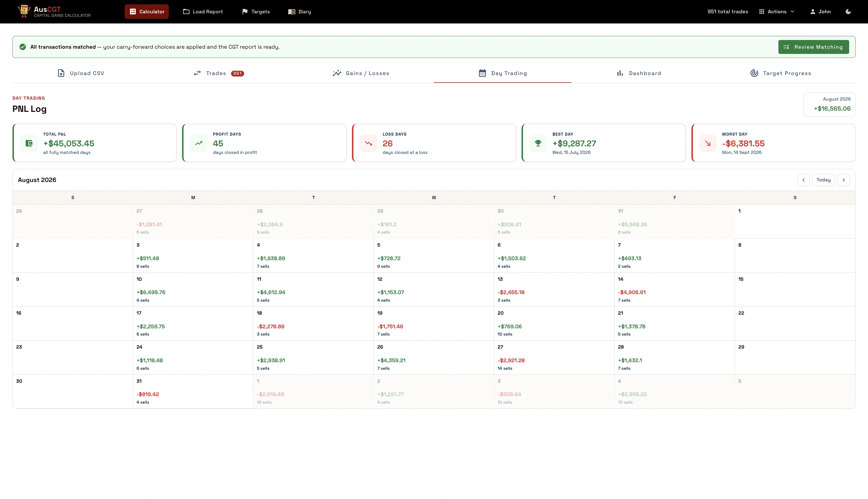Click the +$1,378.78 value on August 21
Viewport: 868px width, 499px height.
click(x=631, y=327)
